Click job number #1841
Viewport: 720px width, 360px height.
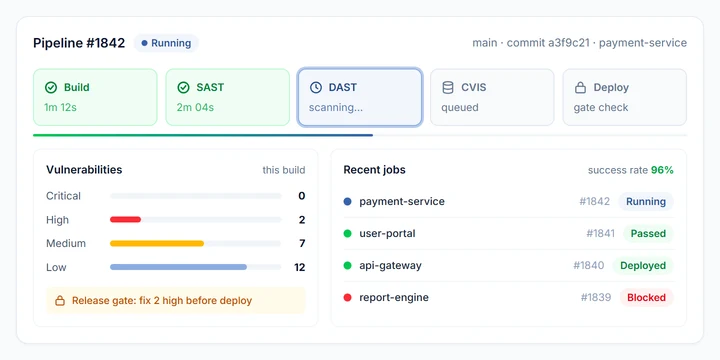point(601,234)
